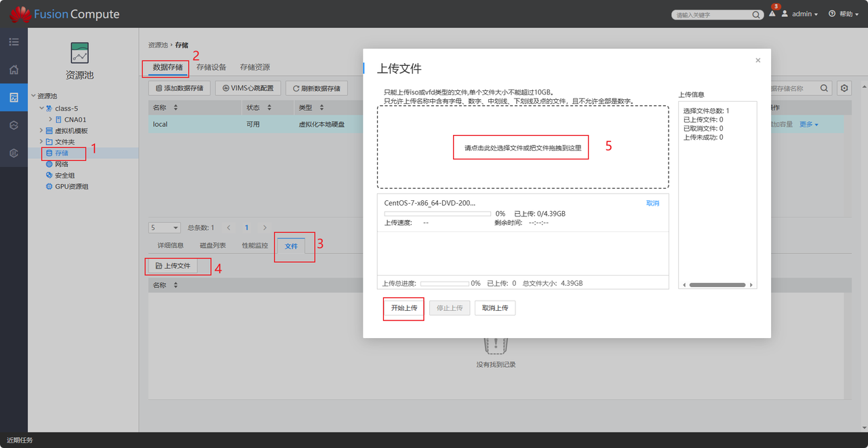Click the 网络 item in resource tree
This screenshot has height=448, width=868.
click(x=61, y=164)
